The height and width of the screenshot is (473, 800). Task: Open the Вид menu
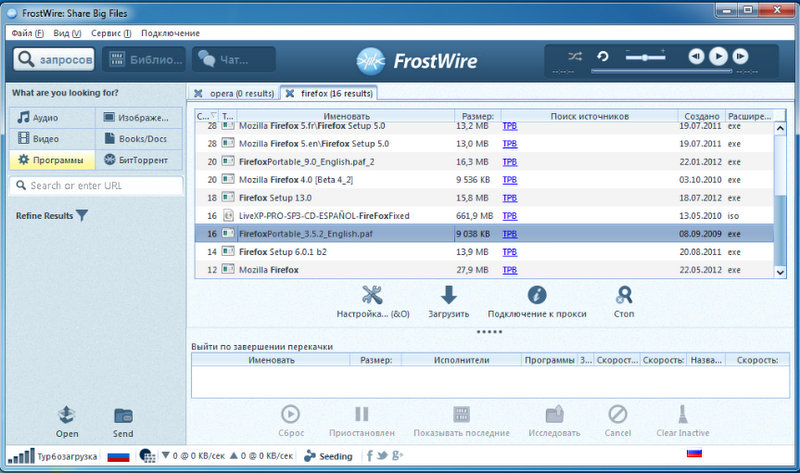[67, 33]
